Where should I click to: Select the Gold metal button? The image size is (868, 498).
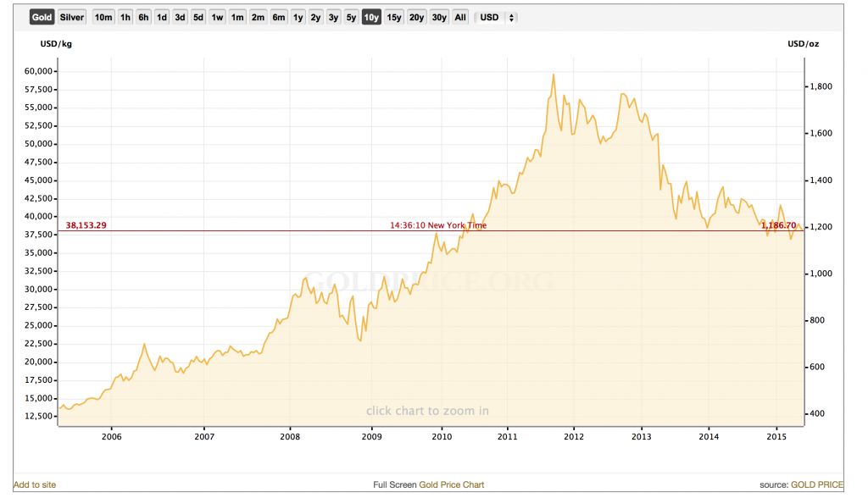tap(42, 17)
